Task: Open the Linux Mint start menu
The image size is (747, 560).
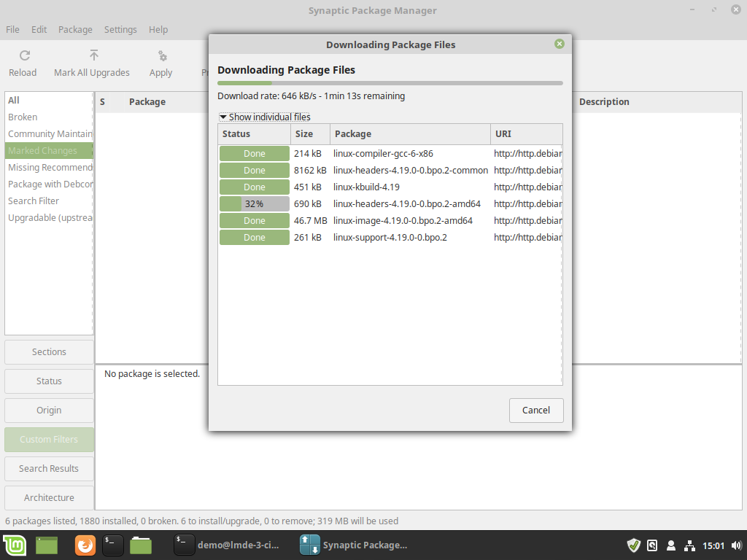Action: (15, 545)
